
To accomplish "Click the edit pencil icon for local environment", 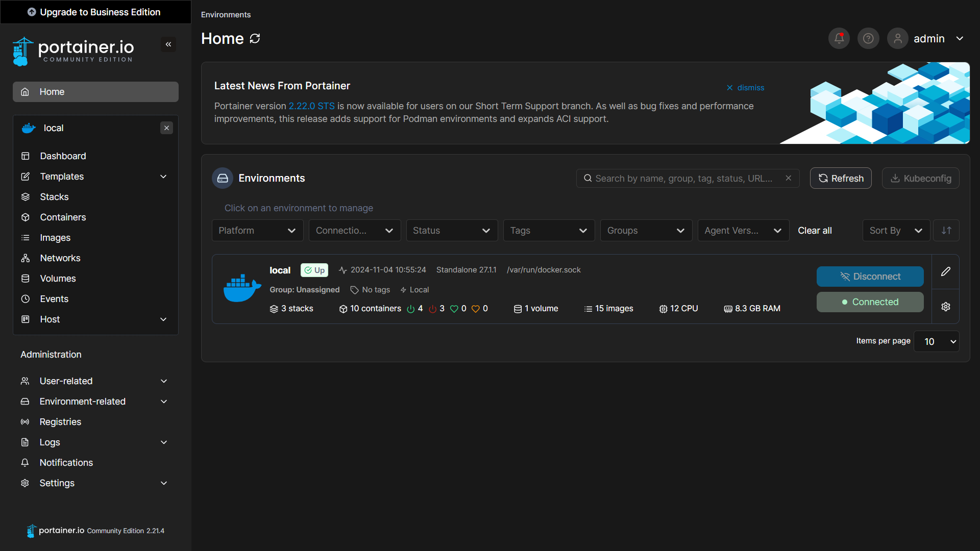I will click(x=946, y=271).
